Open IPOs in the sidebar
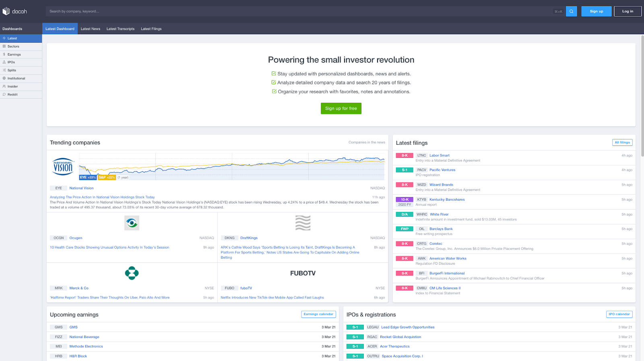The image size is (644, 361). point(21,62)
